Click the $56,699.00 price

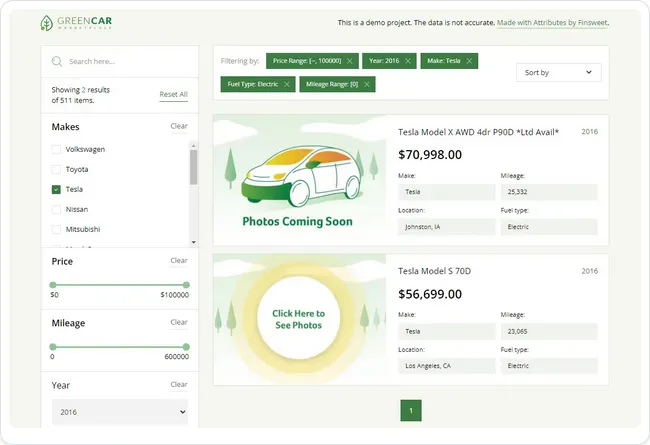click(430, 294)
